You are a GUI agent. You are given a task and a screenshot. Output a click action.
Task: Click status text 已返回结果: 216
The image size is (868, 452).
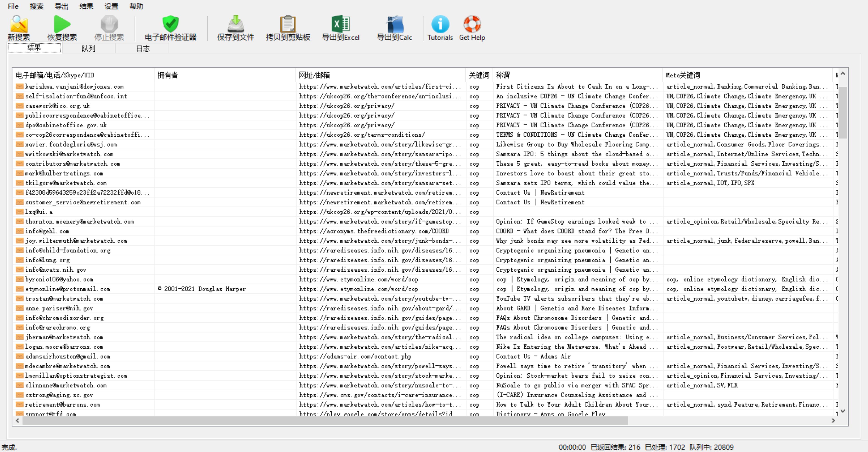[x=615, y=447]
